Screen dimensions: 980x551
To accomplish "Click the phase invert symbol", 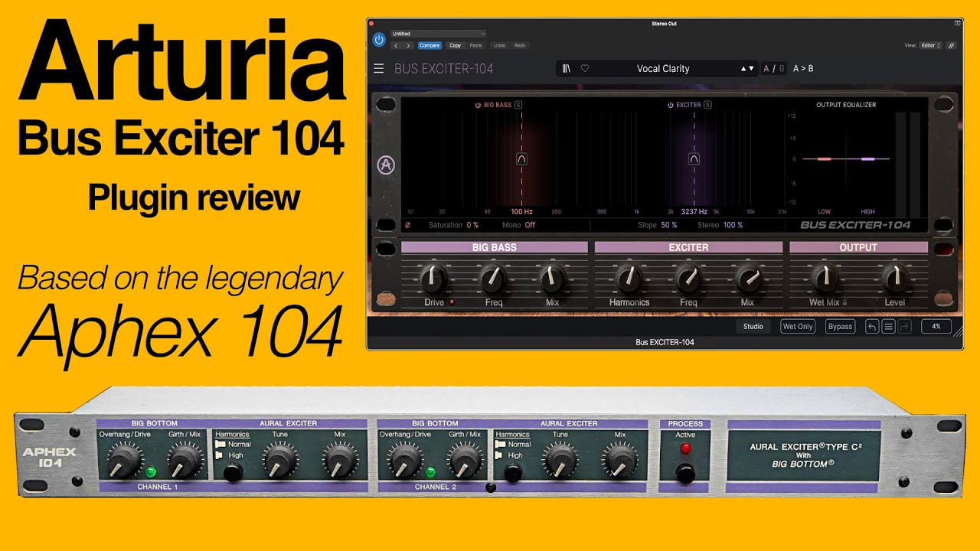I will [407, 225].
